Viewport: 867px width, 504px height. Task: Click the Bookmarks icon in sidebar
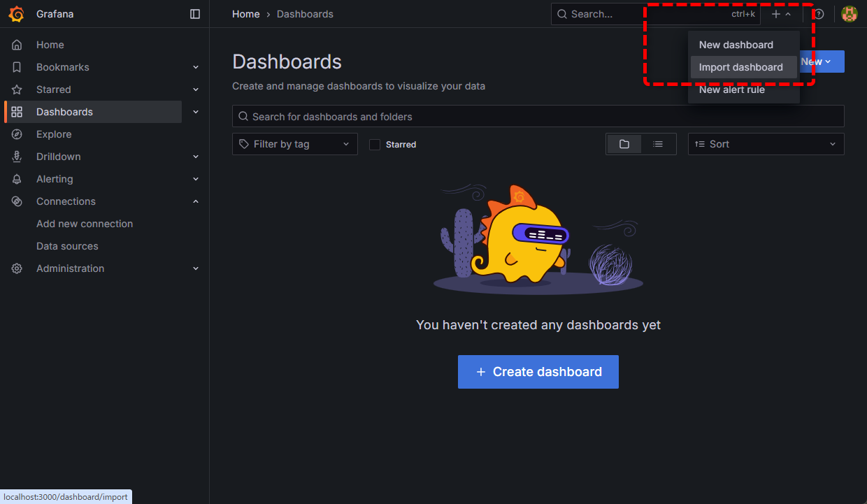tap(17, 67)
